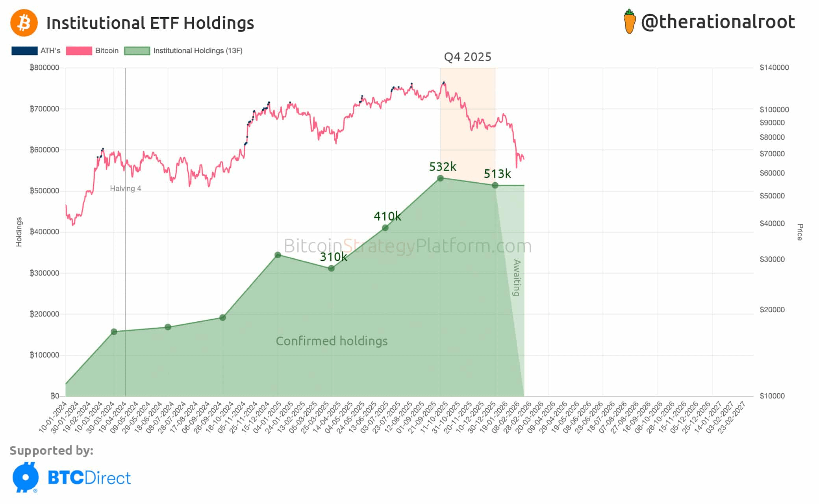This screenshot has height=504, width=819.
Task: Click the Halving 4 vertical line label
Action: pyautogui.click(x=125, y=189)
